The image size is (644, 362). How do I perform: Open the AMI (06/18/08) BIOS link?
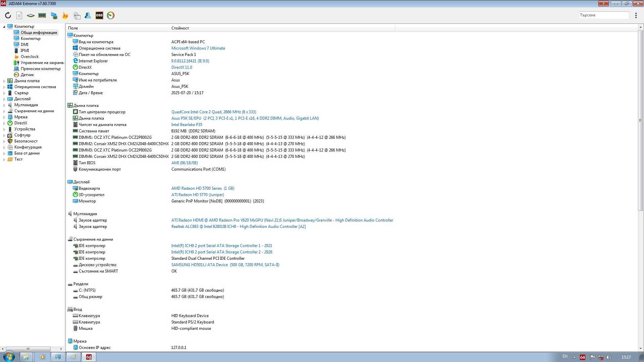(x=184, y=163)
